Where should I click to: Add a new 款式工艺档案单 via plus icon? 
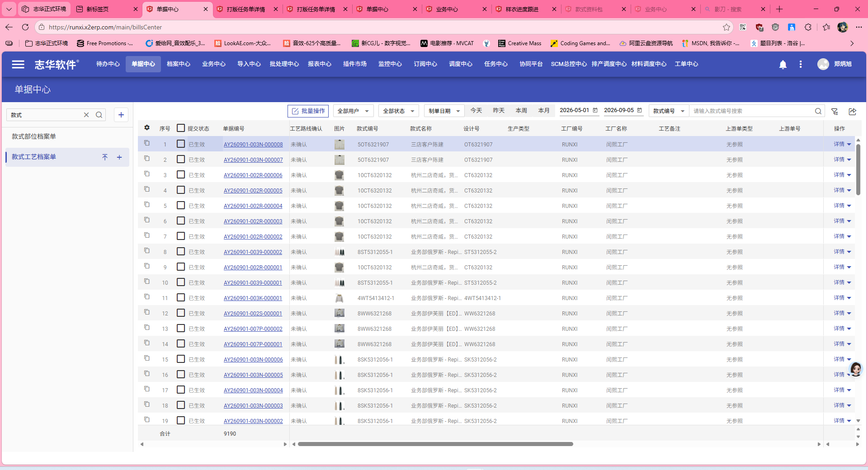coord(119,157)
